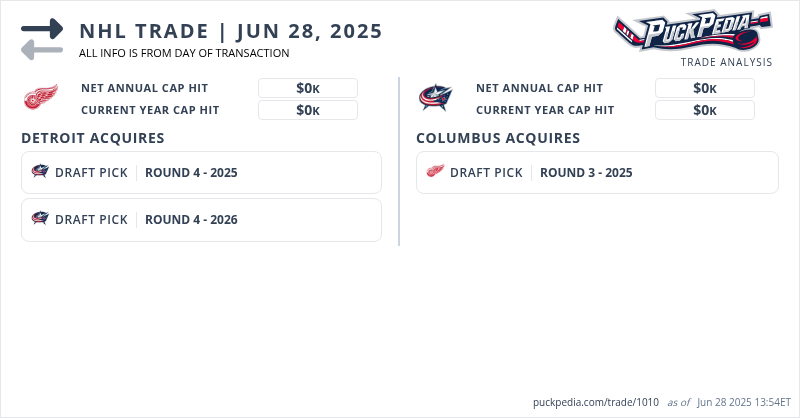
Task: Click the Trade Analysis text under the logo
Action: coord(726,62)
